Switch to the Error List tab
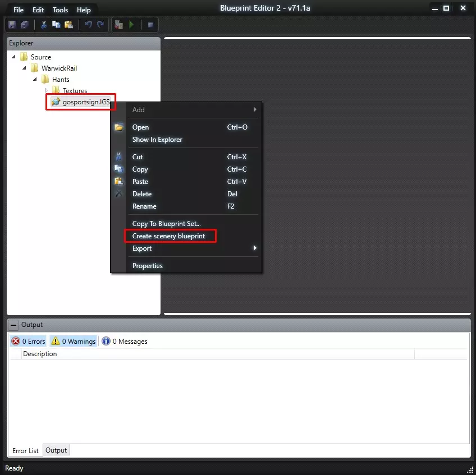 coord(25,451)
